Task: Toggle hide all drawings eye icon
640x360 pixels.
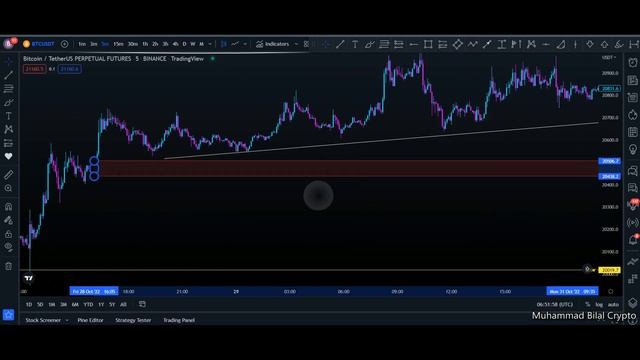Action: [9, 247]
